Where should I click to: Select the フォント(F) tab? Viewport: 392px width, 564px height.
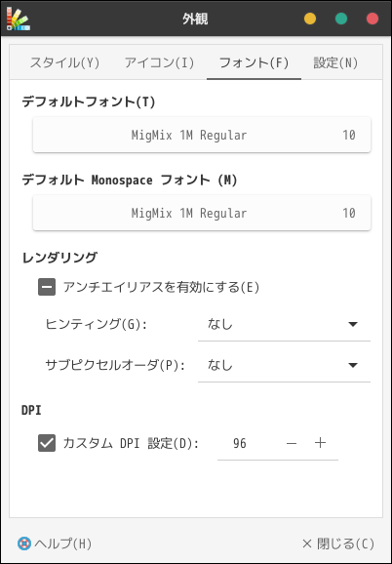pyautogui.click(x=254, y=63)
